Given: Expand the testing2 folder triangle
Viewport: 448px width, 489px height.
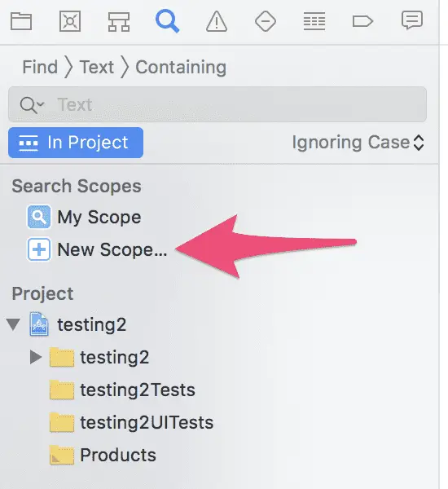Looking at the screenshot, I should point(36,357).
